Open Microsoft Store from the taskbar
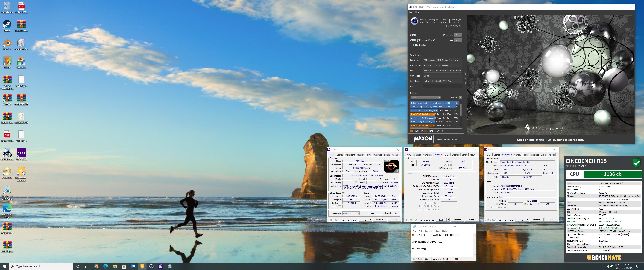 (124, 266)
